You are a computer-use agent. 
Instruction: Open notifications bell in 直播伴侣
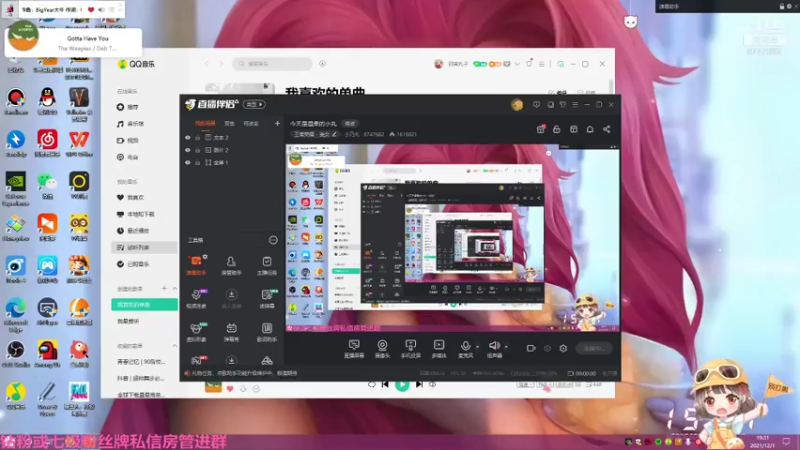pos(590,129)
